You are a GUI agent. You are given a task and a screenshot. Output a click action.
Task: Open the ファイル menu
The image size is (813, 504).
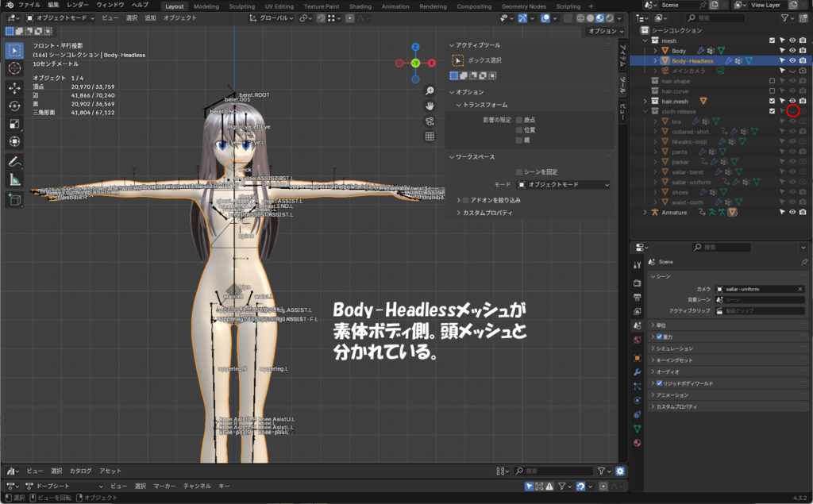(29, 6)
